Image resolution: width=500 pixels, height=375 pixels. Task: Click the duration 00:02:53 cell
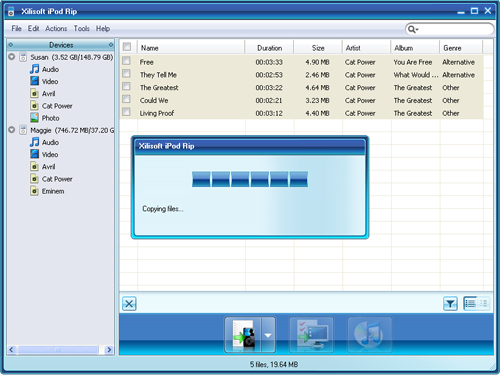(269, 75)
